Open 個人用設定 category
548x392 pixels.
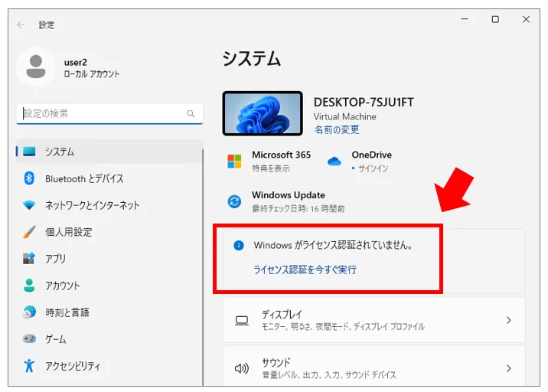click(109, 232)
